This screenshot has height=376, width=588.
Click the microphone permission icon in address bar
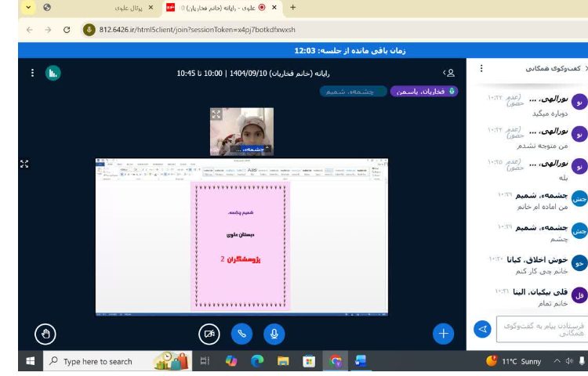(x=89, y=30)
